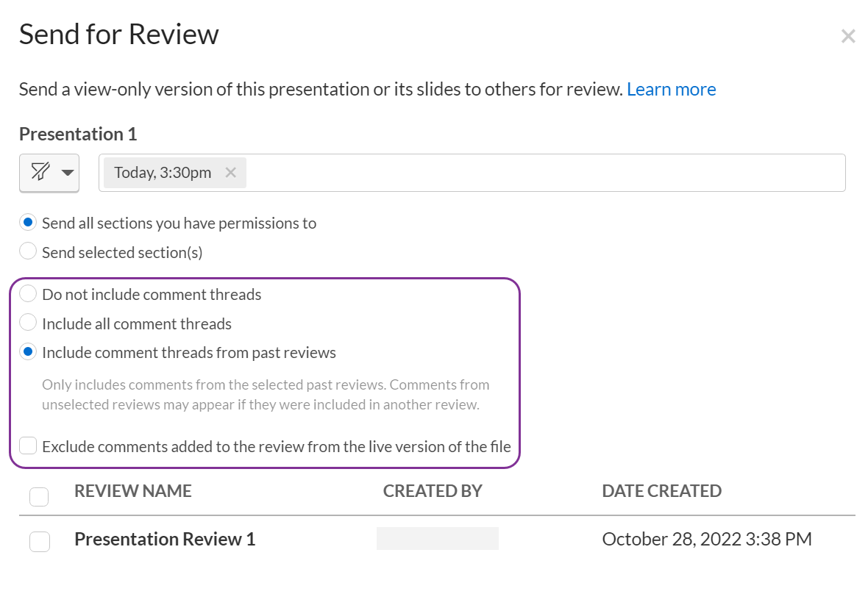Choose 'Include all comment threads'
This screenshot has height=594, width=868.
pyautogui.click(x=27, y=322)
